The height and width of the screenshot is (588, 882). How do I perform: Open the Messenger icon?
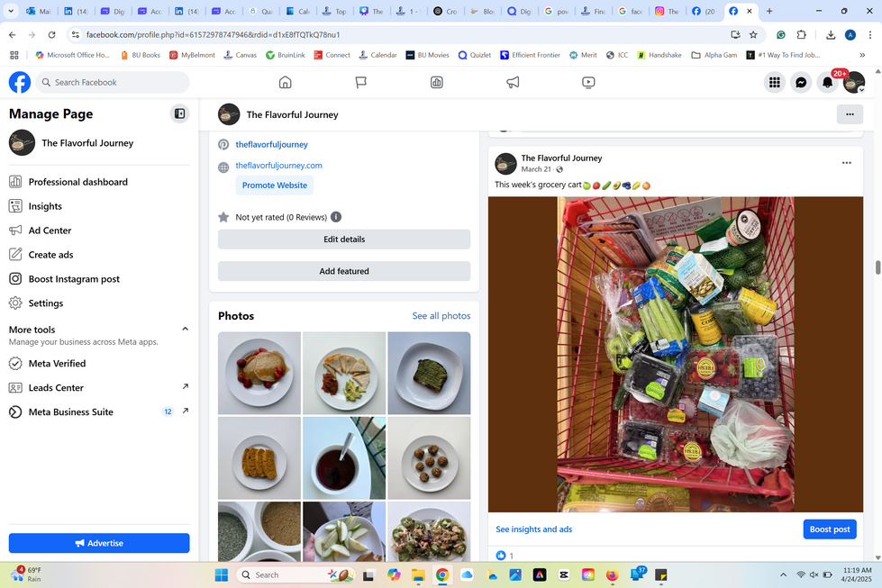tap(801, 82)
